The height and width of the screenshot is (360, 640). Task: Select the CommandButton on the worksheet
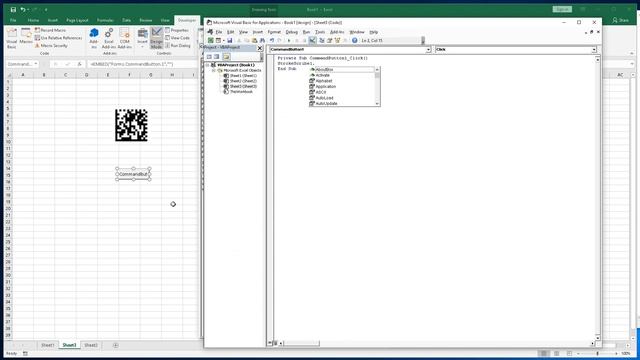133,174
